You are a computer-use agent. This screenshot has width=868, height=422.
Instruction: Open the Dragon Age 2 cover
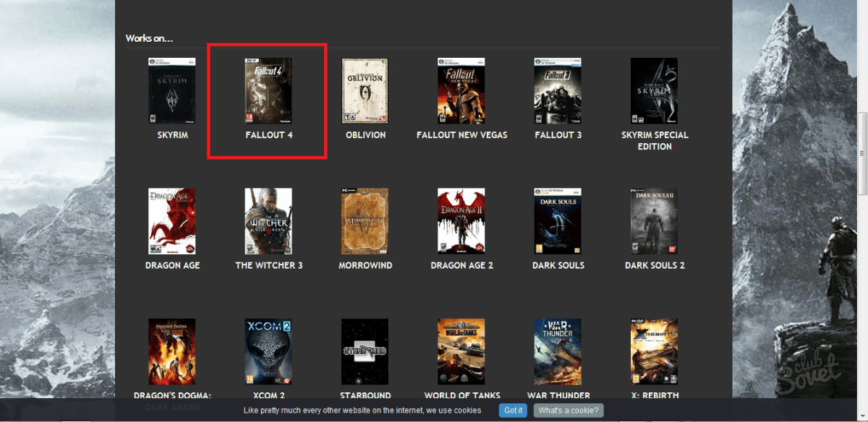click(461, 221)
